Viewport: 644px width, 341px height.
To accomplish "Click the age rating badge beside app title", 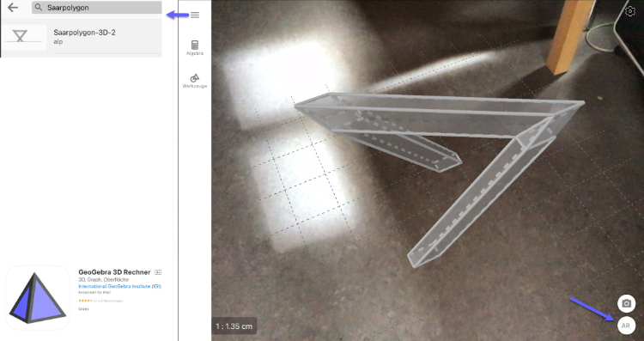I will pyautogui.click(x=158, y=272).
